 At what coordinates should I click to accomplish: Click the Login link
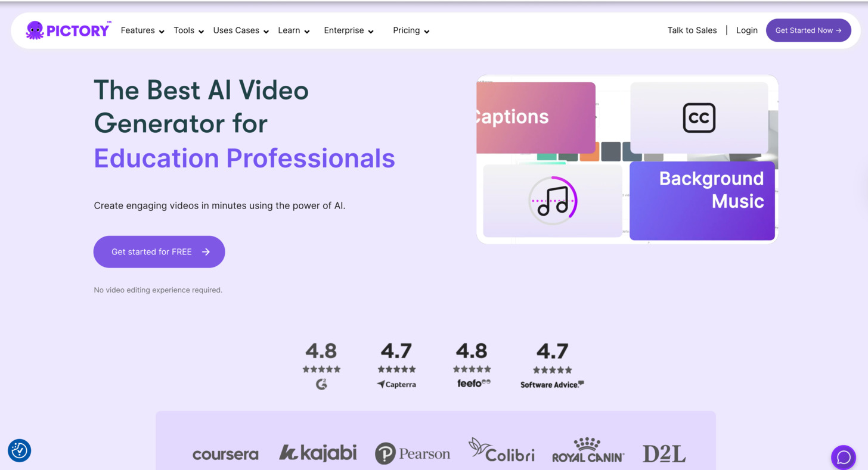coord(746,30)
